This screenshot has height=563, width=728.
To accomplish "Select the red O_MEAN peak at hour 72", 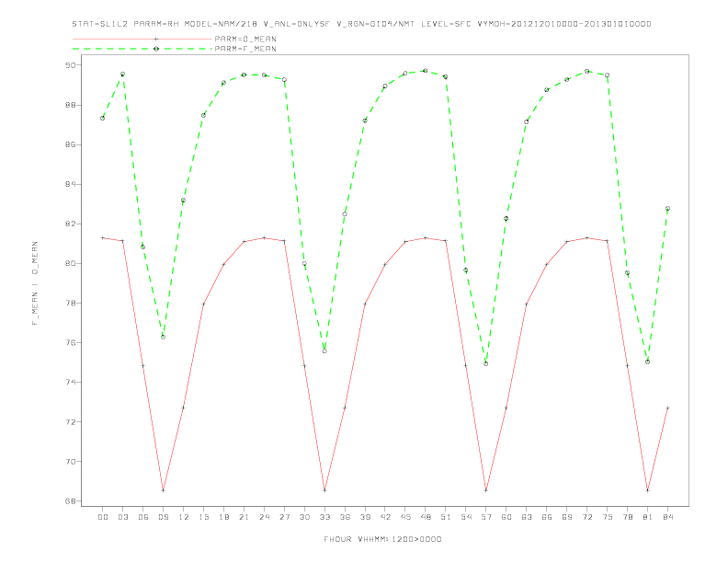I will pyautogui.click(x=586, y=238).
